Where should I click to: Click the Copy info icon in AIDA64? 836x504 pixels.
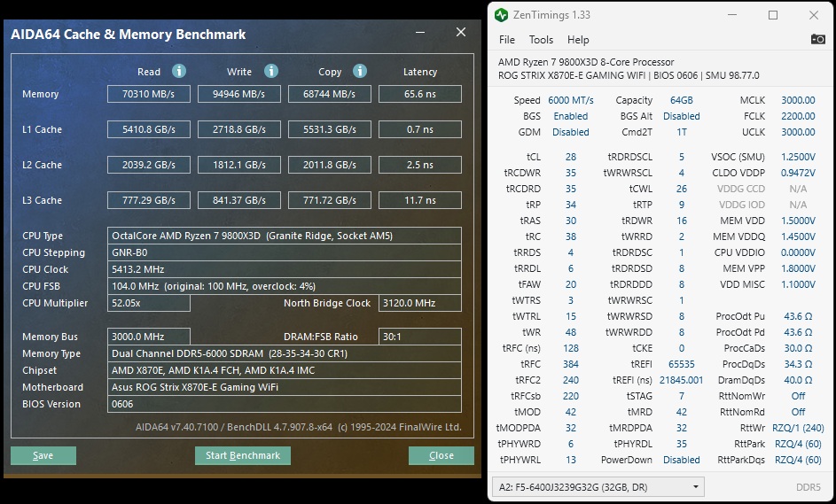tap(360, 71)
